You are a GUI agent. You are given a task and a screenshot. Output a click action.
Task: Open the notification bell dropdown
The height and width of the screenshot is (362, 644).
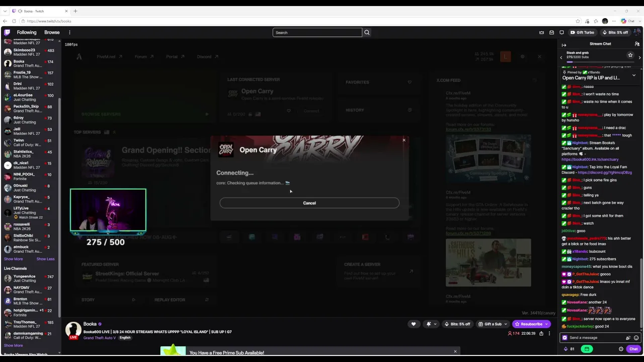(x=431, y=324)
